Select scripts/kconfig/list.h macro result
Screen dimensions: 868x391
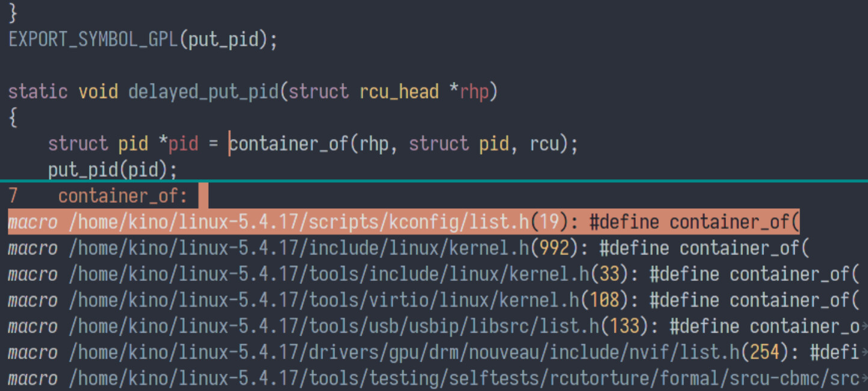tap(404, 223)
